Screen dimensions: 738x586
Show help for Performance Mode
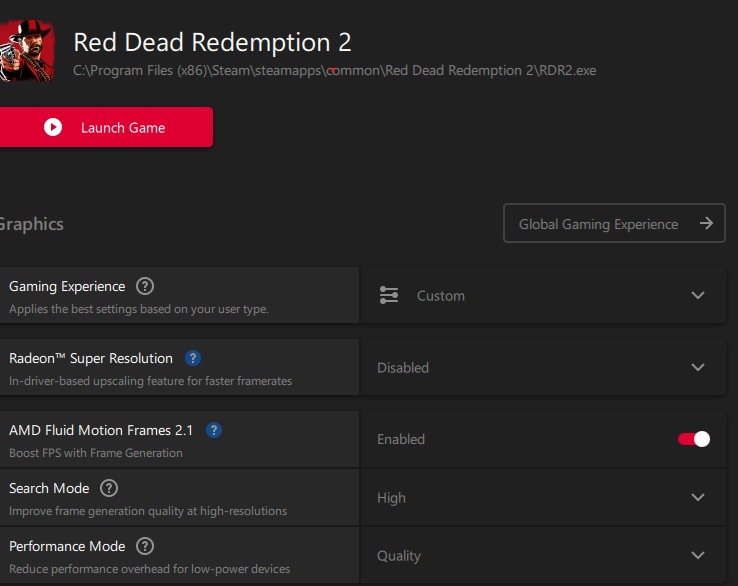point(145,546)
